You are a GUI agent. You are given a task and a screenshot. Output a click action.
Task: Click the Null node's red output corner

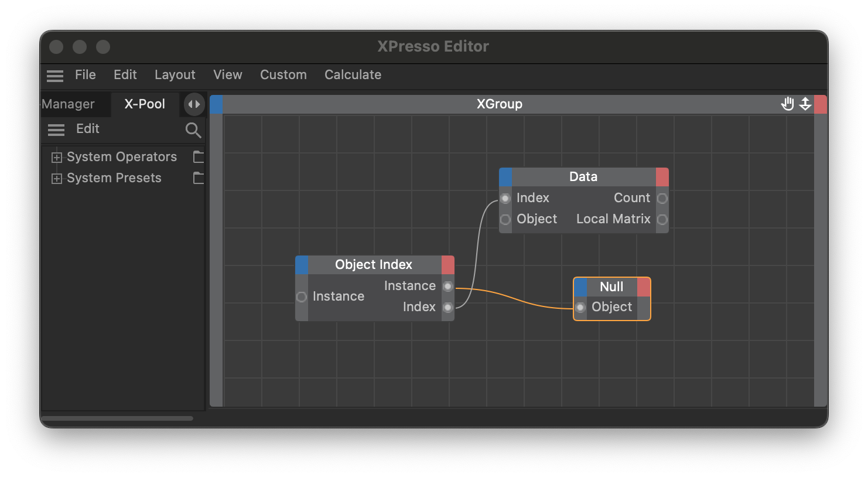click(644, 287)
